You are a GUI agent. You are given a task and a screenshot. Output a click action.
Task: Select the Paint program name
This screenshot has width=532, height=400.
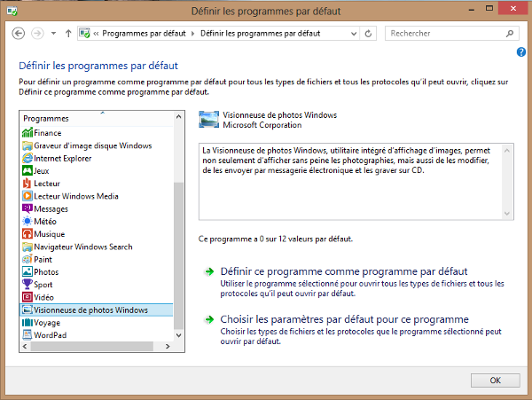click(43, 260)
